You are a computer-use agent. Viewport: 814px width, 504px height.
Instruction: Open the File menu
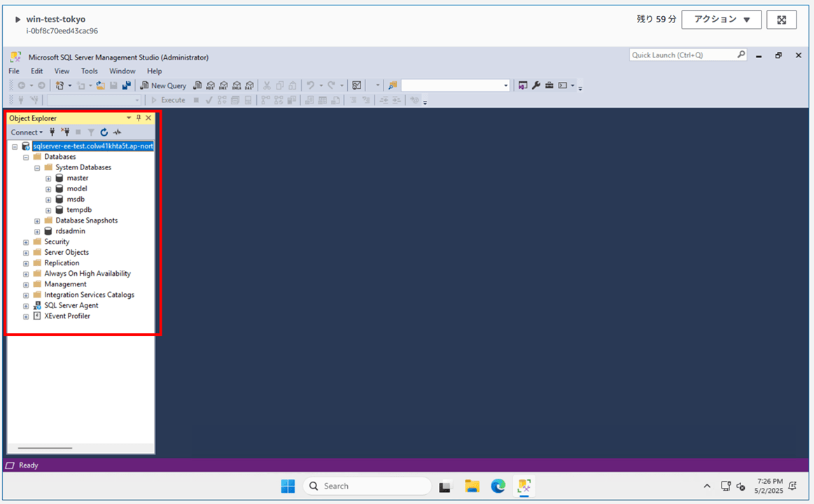[14, 71]
